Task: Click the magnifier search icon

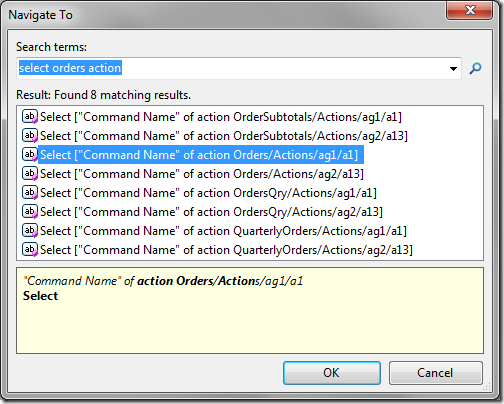Action: point(475,68)
